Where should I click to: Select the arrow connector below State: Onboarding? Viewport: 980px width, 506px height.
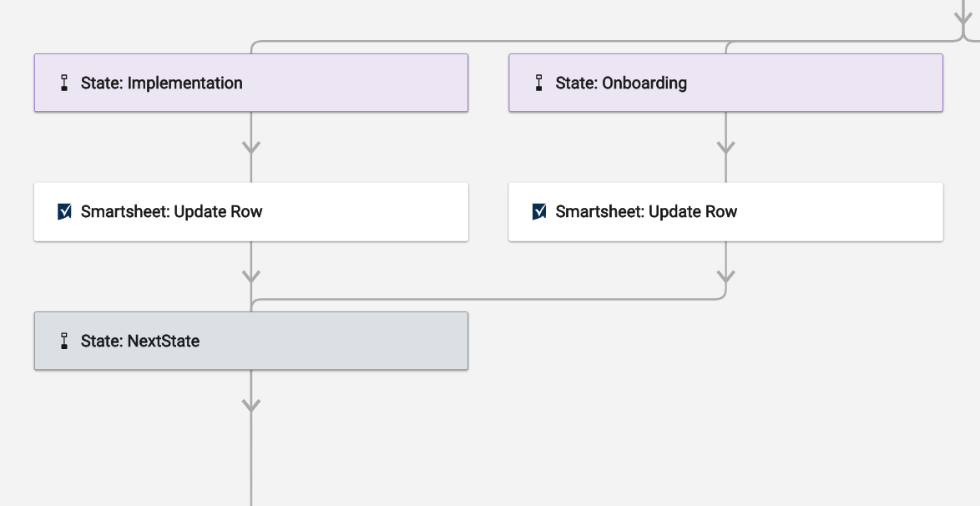(725, 147)
